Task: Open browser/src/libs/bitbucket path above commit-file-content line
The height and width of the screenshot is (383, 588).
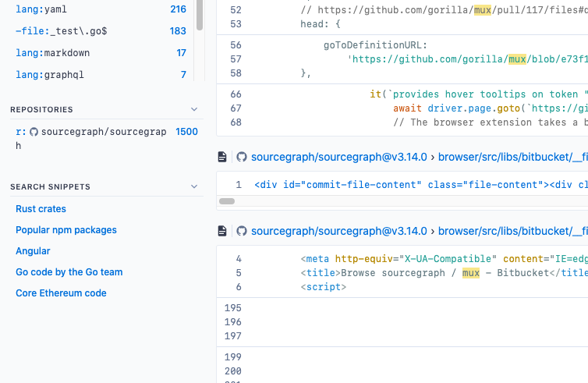Action: [x=512, y=157]
